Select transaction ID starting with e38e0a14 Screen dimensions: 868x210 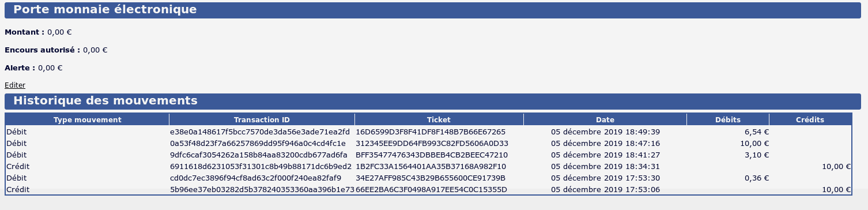(x=260, y=132)
